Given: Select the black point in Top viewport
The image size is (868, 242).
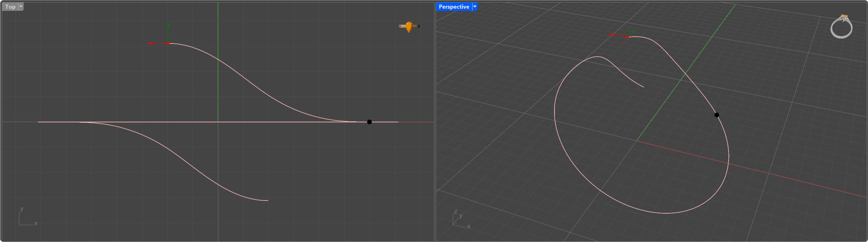Looking at the screenshot, I should point(369,122).
